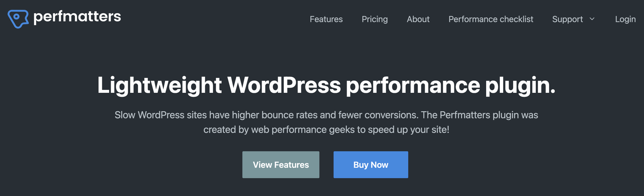Click the word "WordPress" in the headline
The width and height of the screenshot is (644, 196).
coord(284,86)
